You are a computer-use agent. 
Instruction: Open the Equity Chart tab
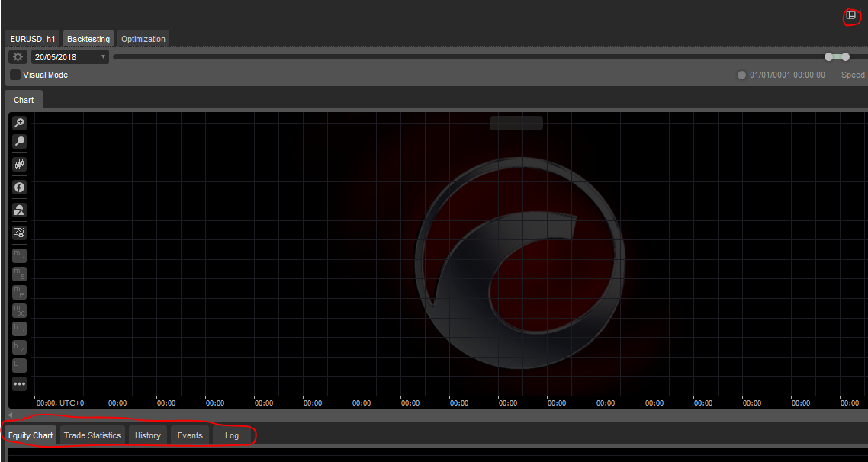tap(31, 435)
